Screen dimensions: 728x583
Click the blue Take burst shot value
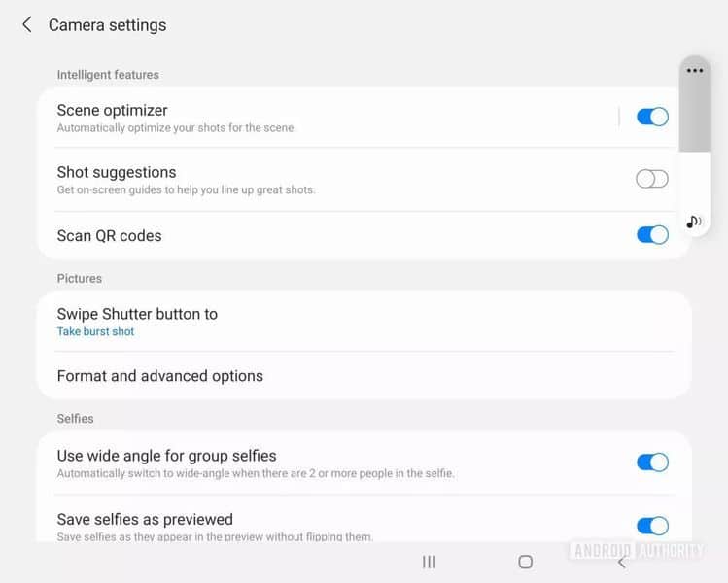click(x=95, y=332)
